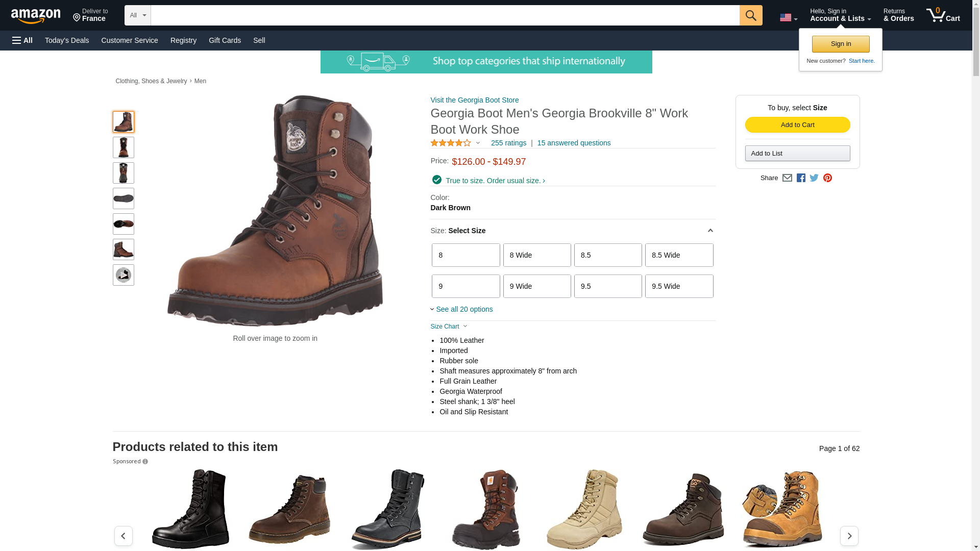Screen dimensions: 980x551
Task: Share the product on Facebook
Action: pyautogui.click(x=801, y=178)
